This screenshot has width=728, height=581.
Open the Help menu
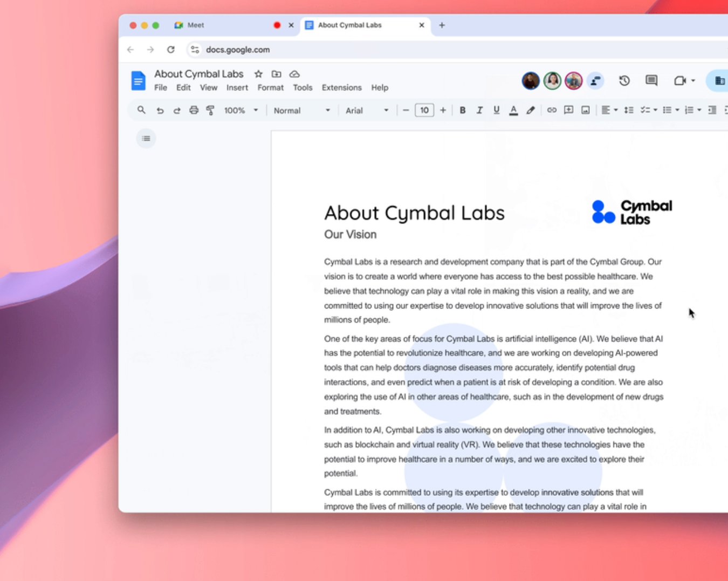[x=380, y=87]
